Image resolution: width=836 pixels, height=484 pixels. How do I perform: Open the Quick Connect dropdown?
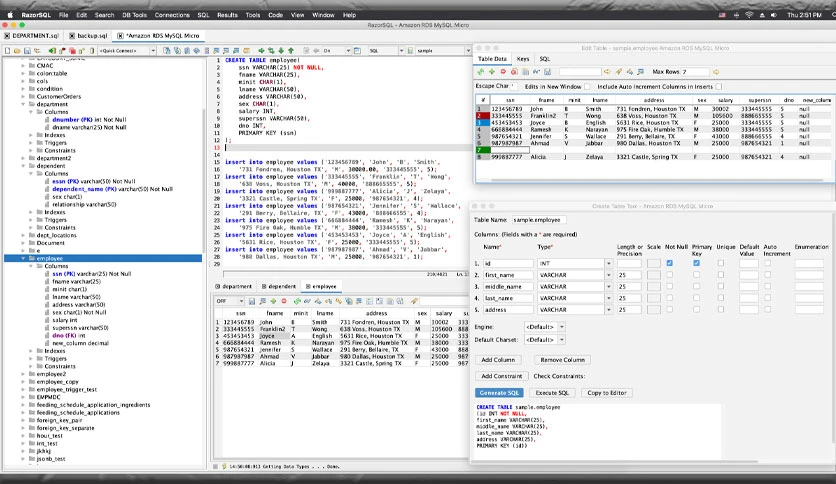[x=153, y=51]
